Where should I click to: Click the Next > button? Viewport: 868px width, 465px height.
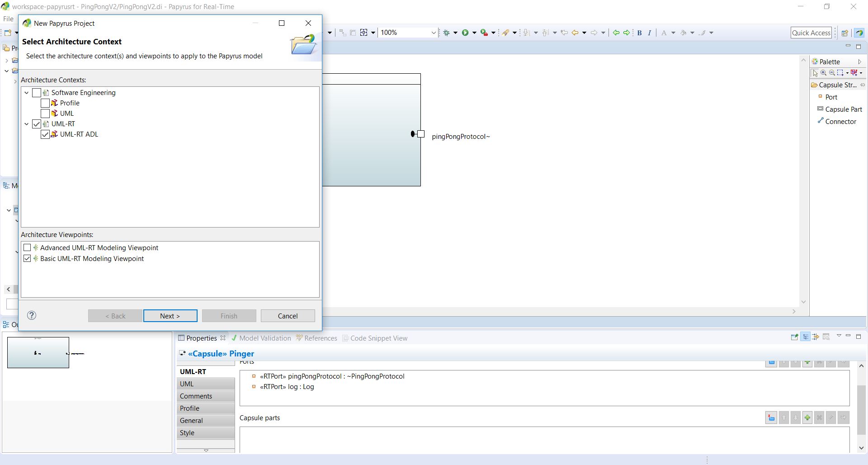(x=170, y=316)
